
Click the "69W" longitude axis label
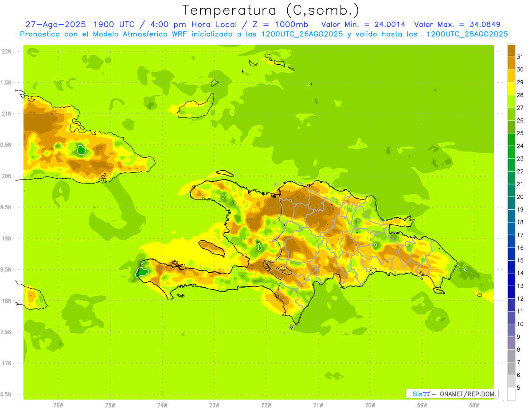pyautogui.click(x=422, y=405)
